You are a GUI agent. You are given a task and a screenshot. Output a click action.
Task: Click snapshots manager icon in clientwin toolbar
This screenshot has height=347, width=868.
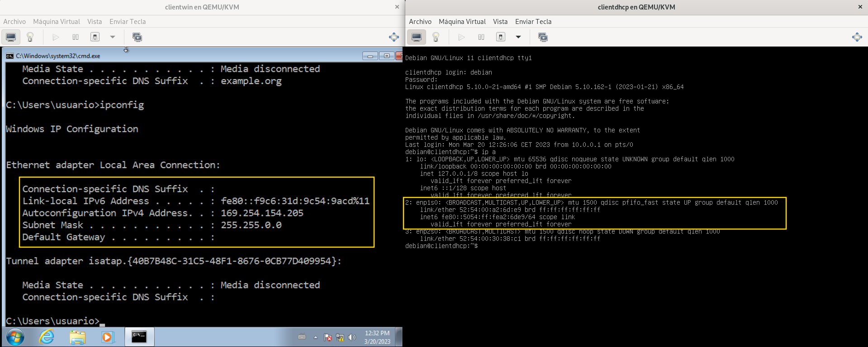[x=137, y=37]
